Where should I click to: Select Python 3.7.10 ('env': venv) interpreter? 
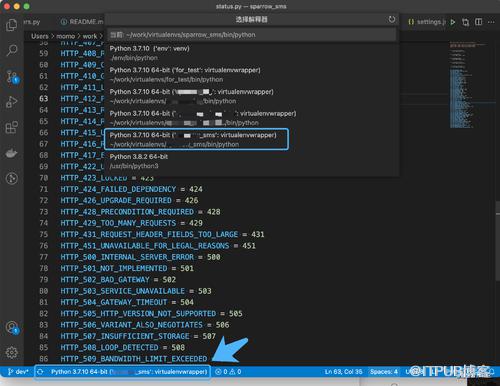point(252,53)
